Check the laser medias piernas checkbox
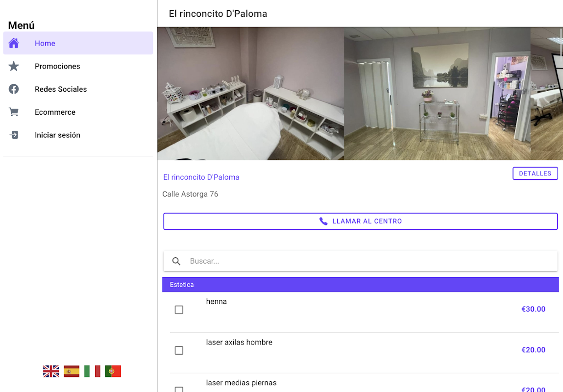 coord(179,389)
